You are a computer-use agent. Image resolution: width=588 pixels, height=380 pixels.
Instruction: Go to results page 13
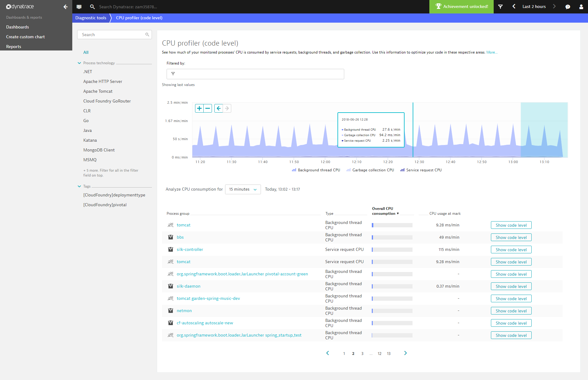coord(389,354)
